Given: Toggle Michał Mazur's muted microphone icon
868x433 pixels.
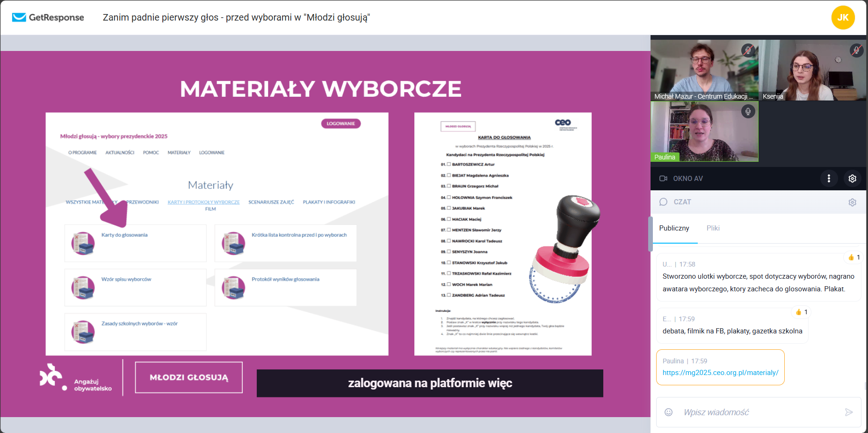Looking at the screenshot, I should click(x=748, y=50).
